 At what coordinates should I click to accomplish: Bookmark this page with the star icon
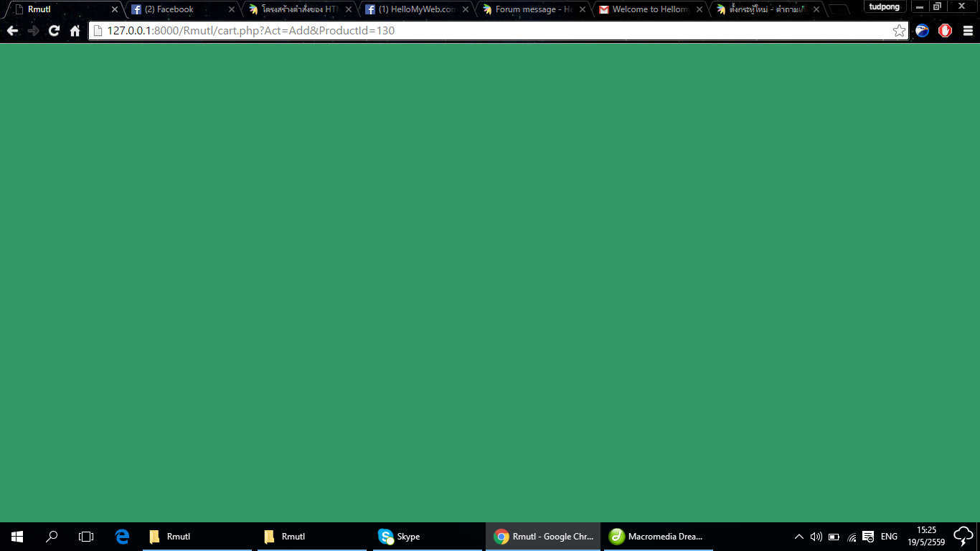(899, 31)
